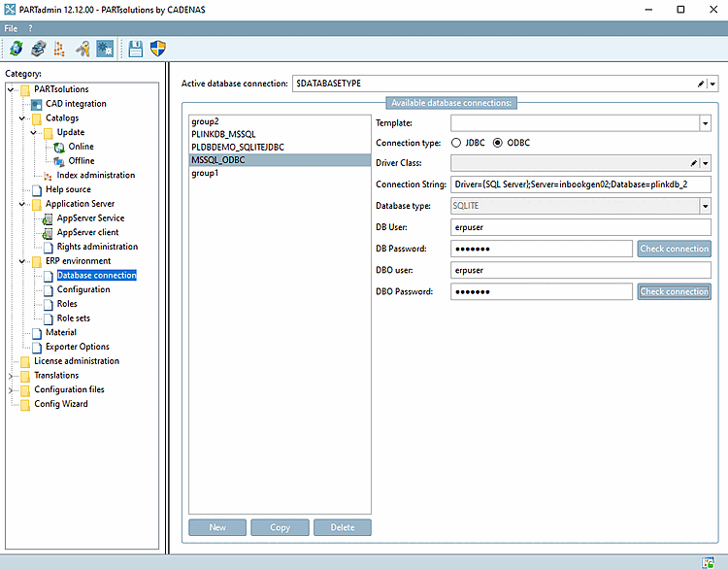The height and width of the screenshot is (569, 728).
Task: Click the AppServer client icon
Action: click(x=48, y=233)
